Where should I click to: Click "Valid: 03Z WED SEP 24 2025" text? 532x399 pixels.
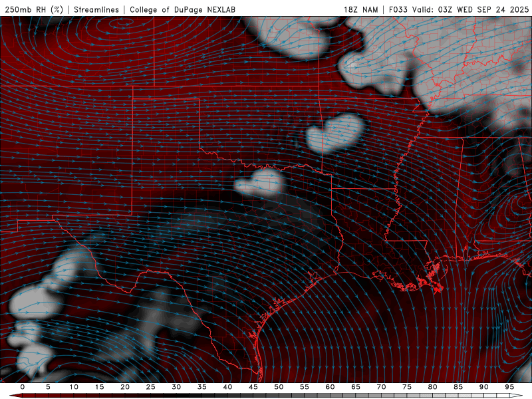coord(470,9)
